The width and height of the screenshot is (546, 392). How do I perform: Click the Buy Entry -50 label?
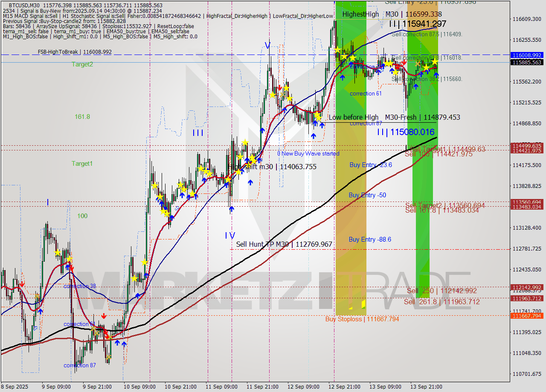[367, 195]
